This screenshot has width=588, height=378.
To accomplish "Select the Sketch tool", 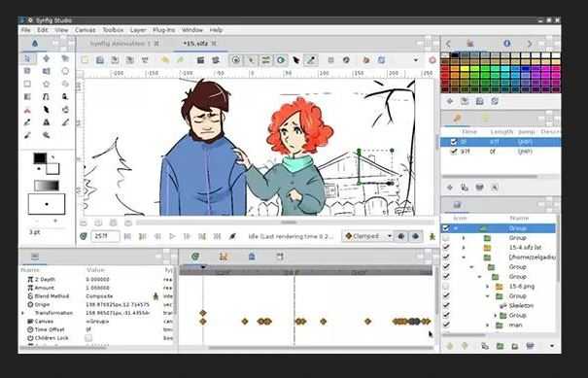I will [x=65, y=122].
